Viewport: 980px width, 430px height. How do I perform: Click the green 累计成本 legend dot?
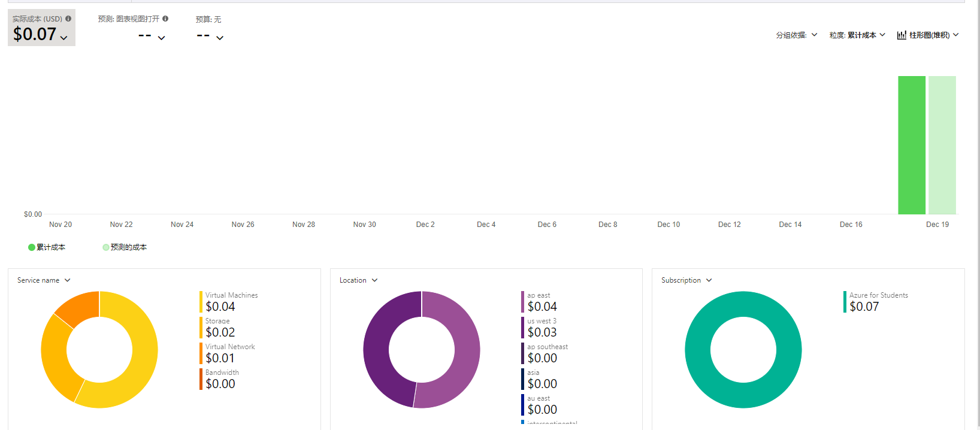(32, 247)
